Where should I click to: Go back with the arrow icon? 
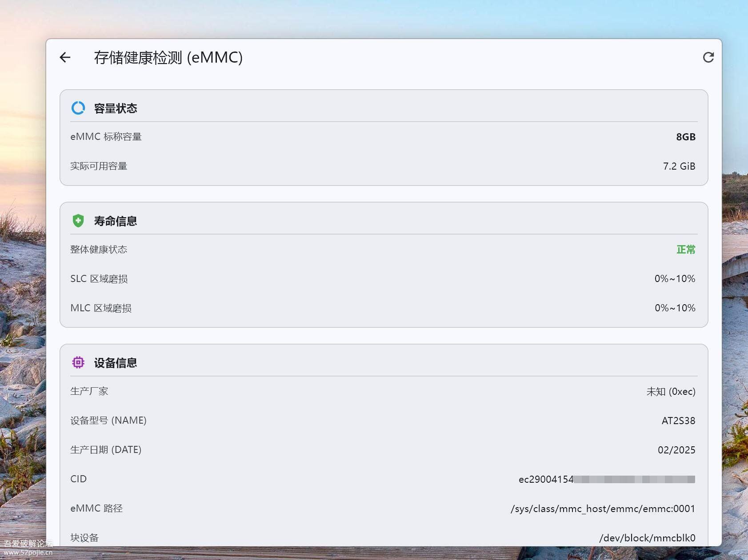pyautogui.click(x=65, y=57)
